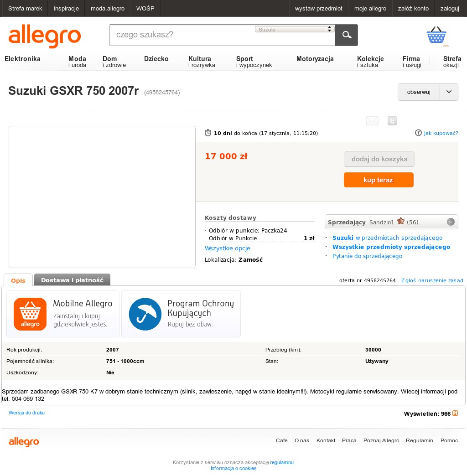Open the Motoryzacja category menu

click(315, 59)
